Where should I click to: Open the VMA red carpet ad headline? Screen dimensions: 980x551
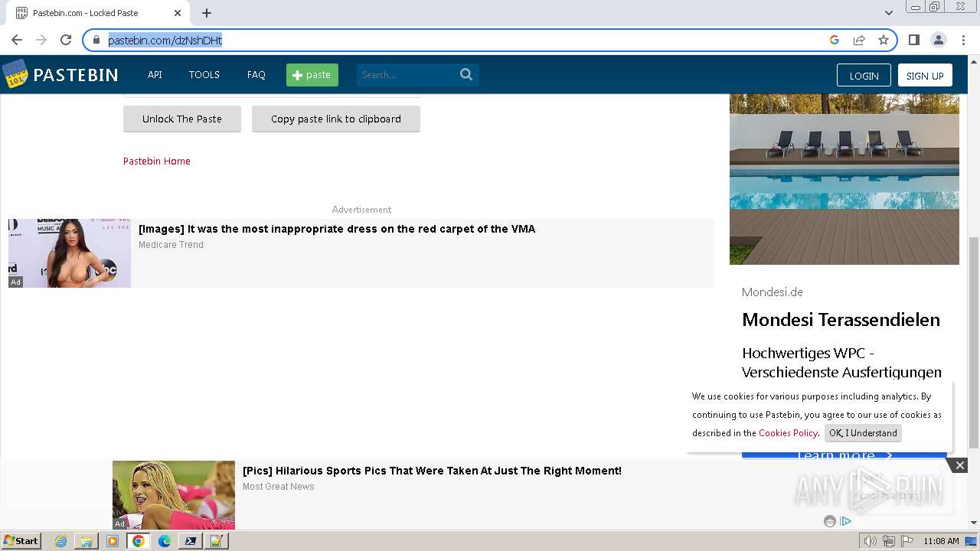tap(337, 229)
